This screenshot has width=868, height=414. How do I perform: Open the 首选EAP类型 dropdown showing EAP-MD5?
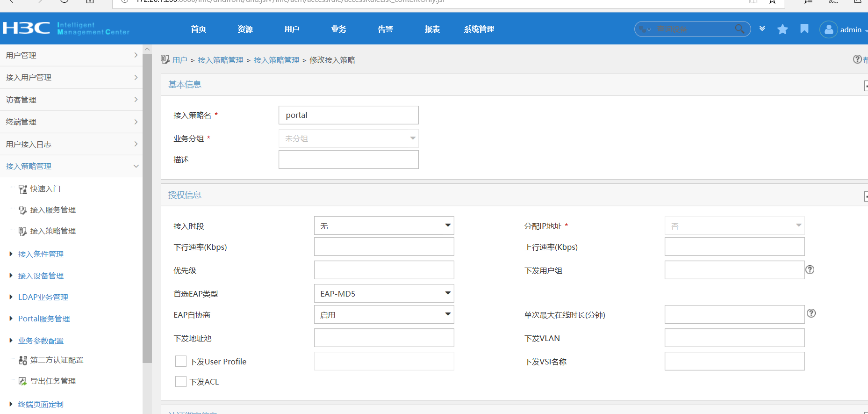point(384,293)
